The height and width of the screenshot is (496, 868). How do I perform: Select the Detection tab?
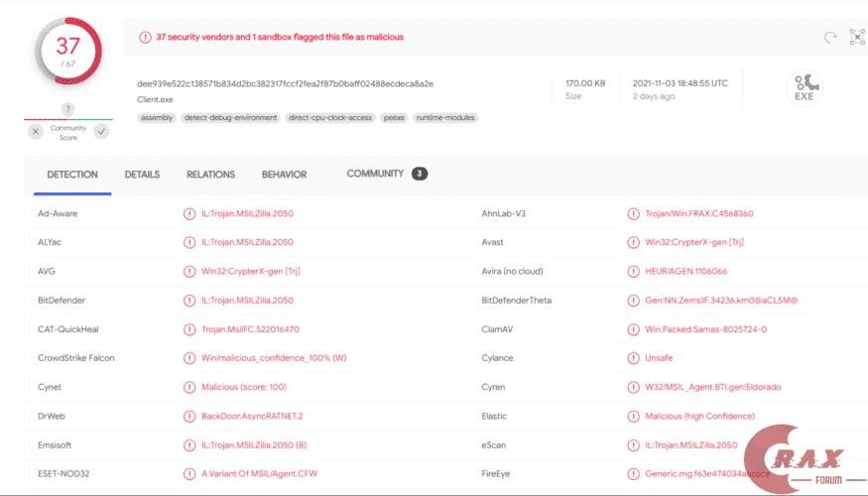click(72, 175)
